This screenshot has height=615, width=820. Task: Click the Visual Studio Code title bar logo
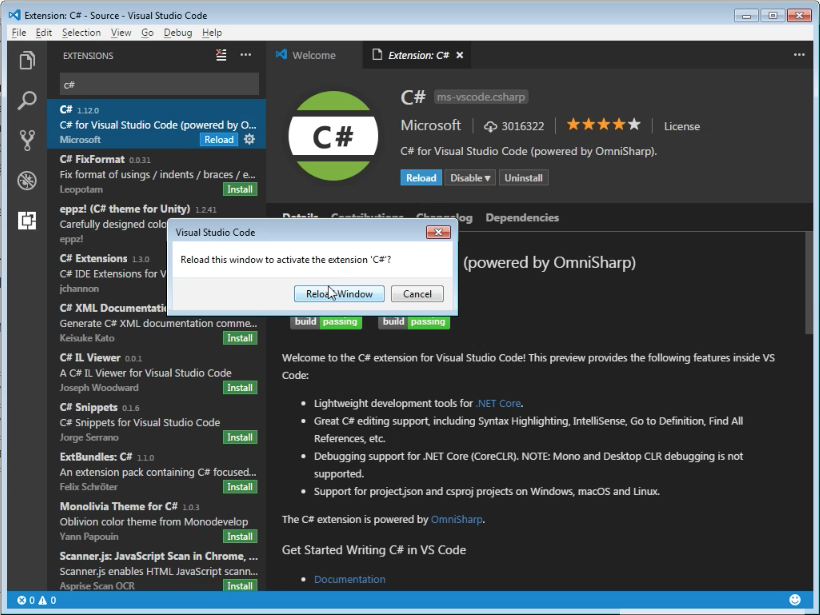(14, 15)
